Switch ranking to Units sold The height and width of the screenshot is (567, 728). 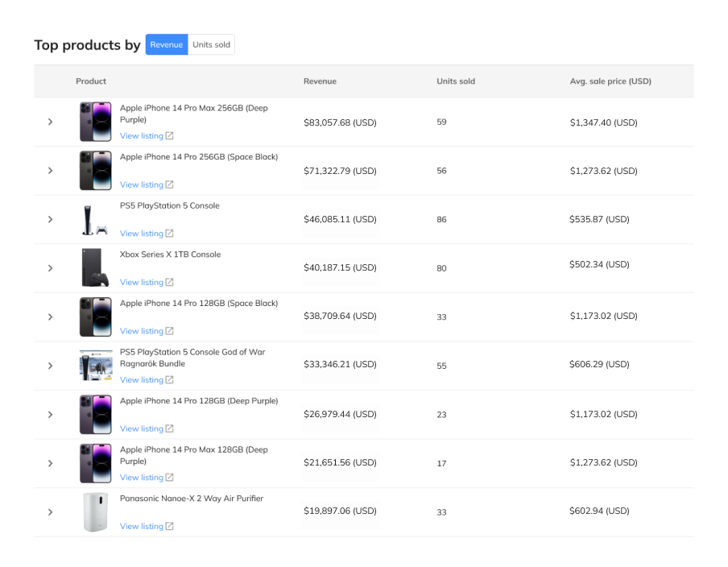click(x=211, y=44)
